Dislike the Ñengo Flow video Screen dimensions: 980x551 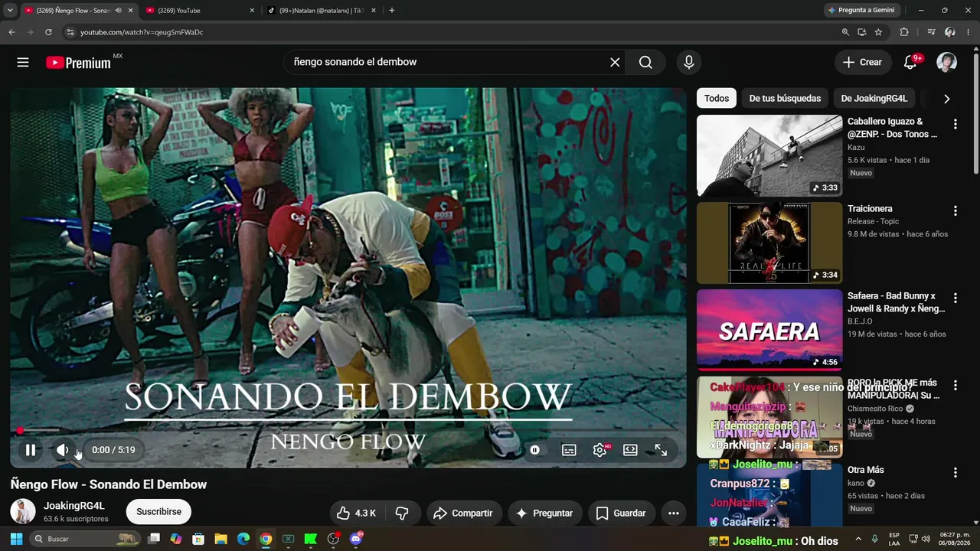pos(402,513)
